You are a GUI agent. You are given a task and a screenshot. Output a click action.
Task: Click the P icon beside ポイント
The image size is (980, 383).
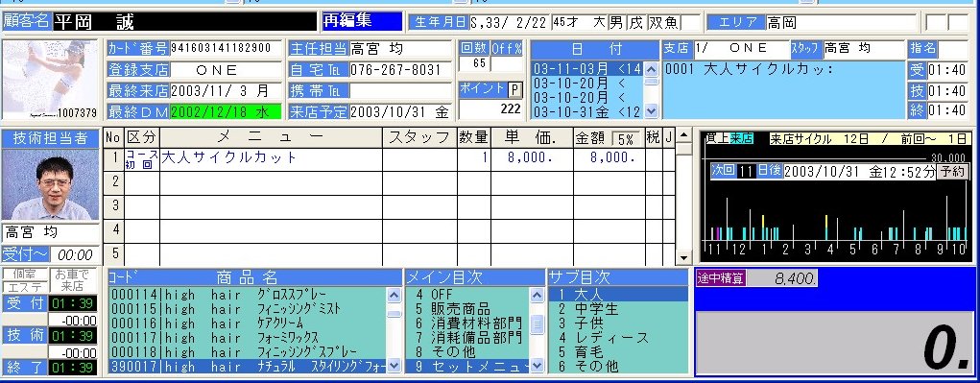pyautogui.click(x=515, y=90)
